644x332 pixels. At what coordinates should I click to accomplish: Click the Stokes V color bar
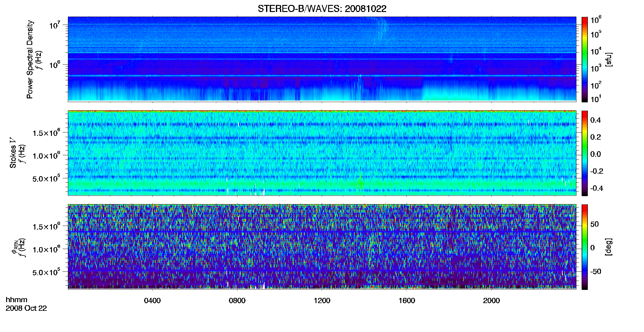[585, 153]
